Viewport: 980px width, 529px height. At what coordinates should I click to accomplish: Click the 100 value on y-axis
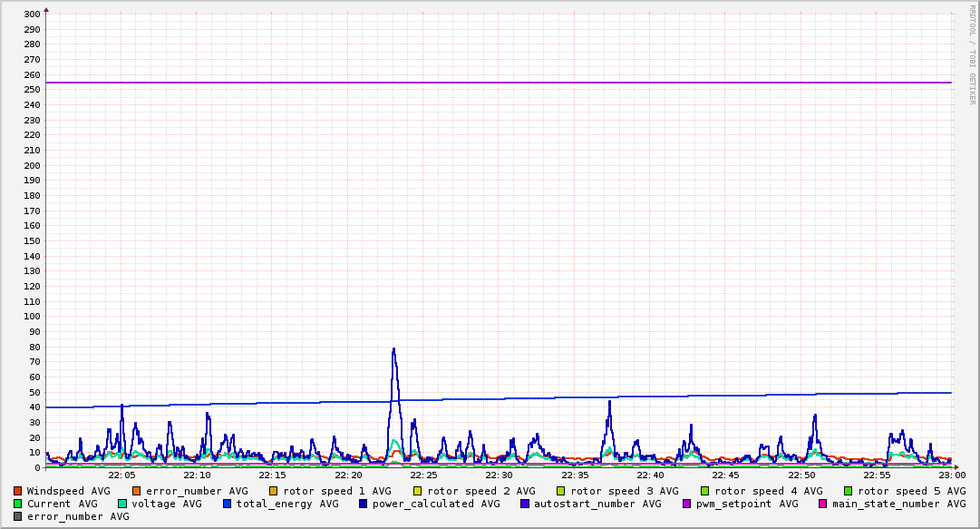point(32,317)
